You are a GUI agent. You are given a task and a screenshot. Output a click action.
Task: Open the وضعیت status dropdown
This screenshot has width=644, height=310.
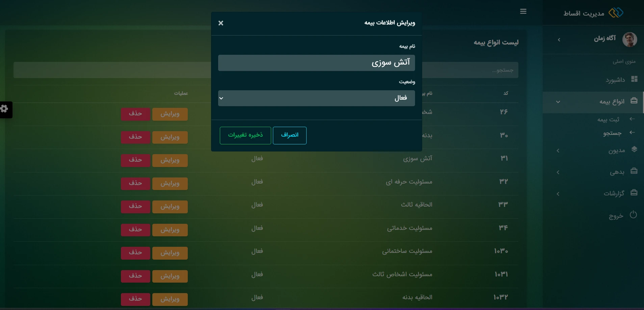point(316,98)
